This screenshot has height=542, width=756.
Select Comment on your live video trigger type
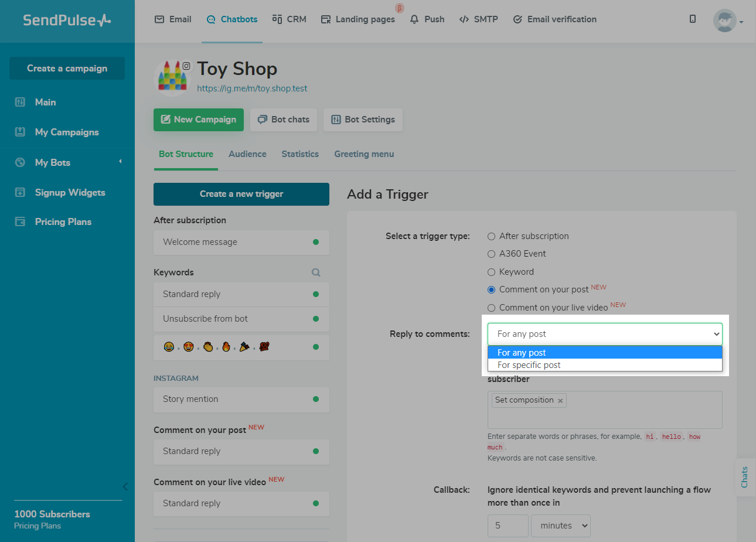coord(491,308)
